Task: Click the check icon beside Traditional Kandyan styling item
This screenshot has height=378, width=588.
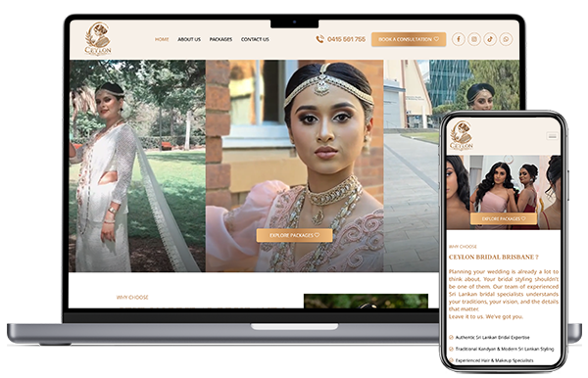Action: click(451, 350)
